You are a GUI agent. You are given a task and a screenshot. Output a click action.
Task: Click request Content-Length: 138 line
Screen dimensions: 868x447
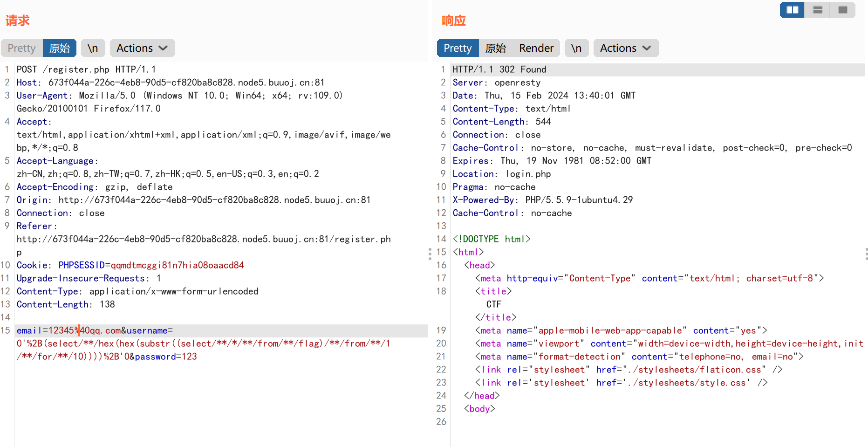pyautogui.click(x=66, y=304)
